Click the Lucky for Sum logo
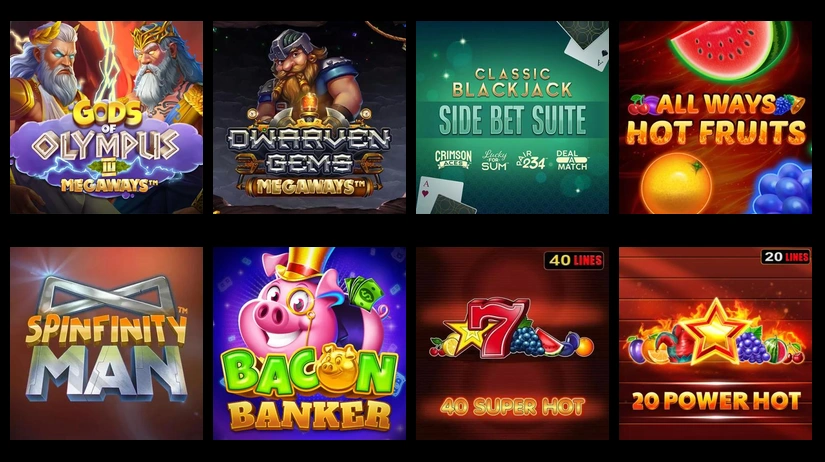The width and height of the screenshot is (825, 462). click(494, 160)
